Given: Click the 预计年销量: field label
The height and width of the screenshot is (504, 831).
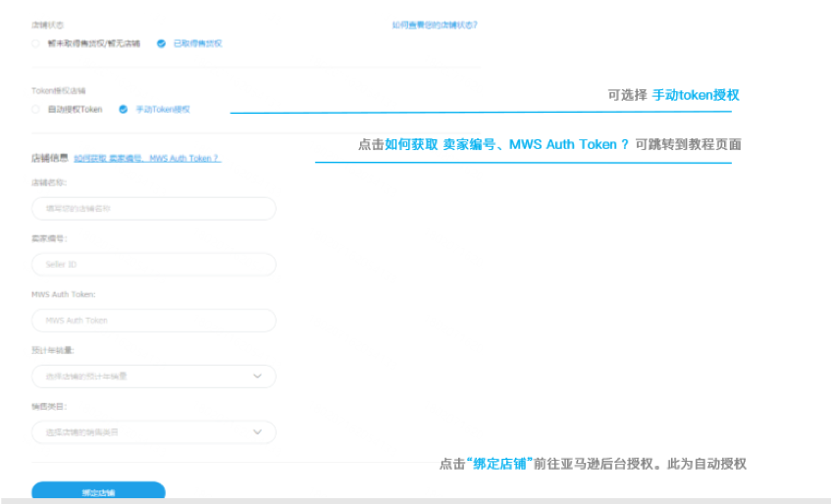Looking at the screenshot, I should coord(52,350).
